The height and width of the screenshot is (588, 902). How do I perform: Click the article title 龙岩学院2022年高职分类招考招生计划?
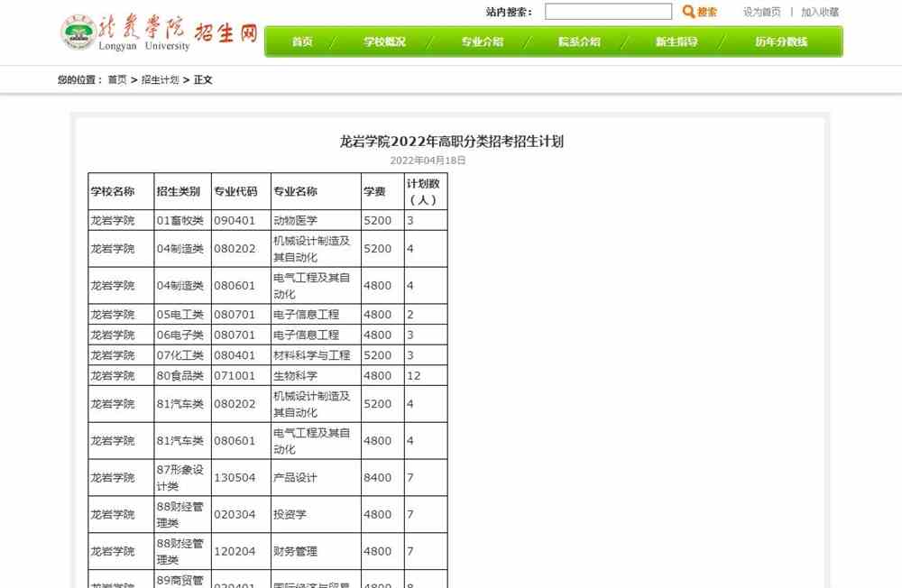pos(451,141)
